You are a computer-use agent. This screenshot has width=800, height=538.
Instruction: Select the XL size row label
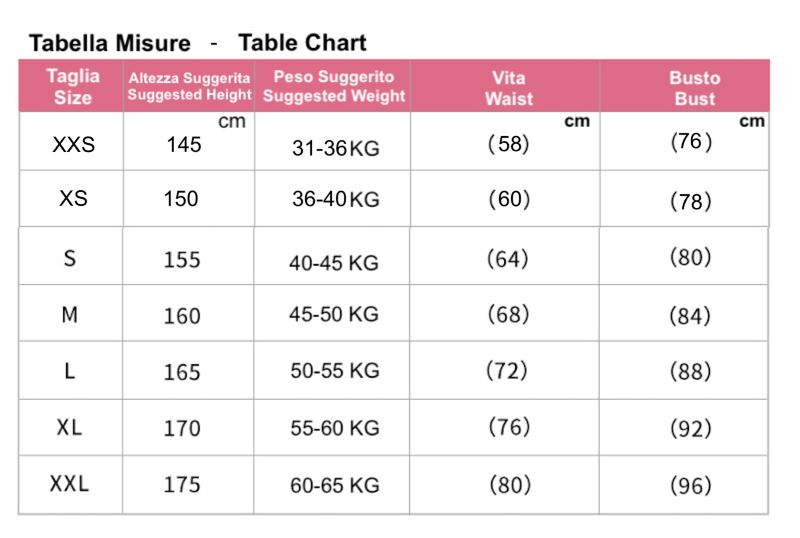(x=70, y=427)
